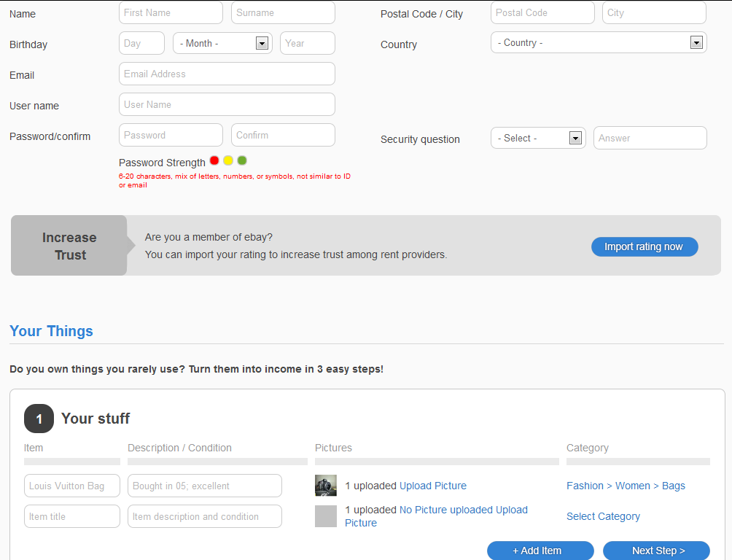Screen dimensions: 732x560
Task: Click the First Name input field
Action: (171, 12)
